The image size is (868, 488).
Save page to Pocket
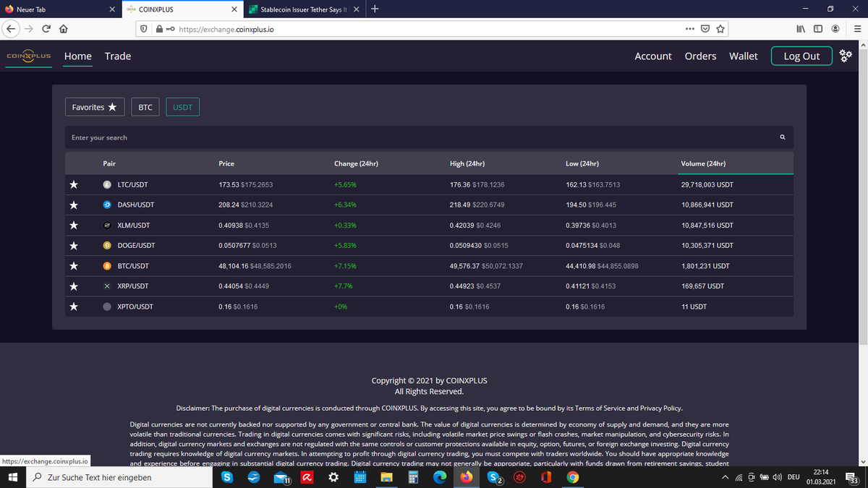705,30
